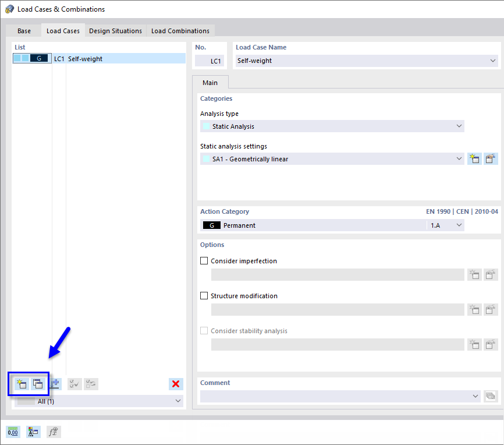504x445 pixels.
Task: Switch to the Load Combinations tab
Action: 180,30
